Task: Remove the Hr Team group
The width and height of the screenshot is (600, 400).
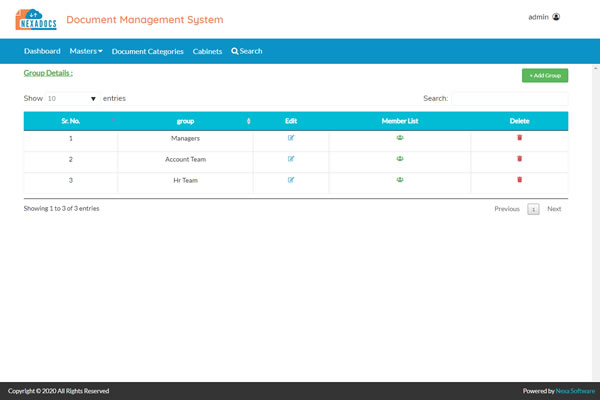Action: (x=519, y=180)
